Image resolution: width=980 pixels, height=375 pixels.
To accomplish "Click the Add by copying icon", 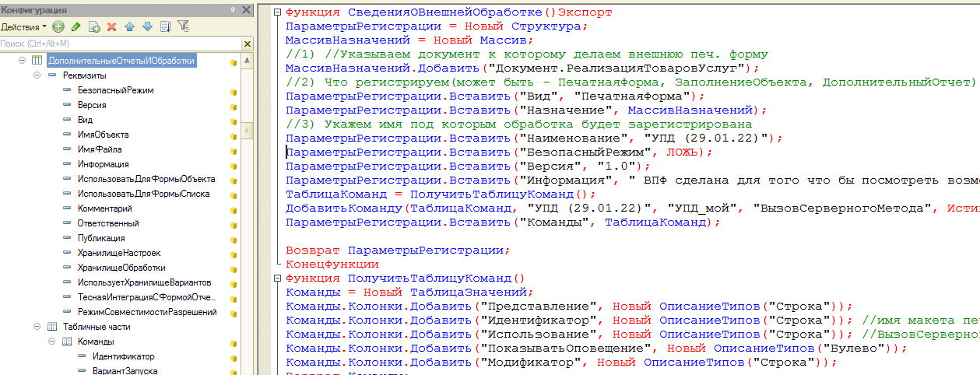I will 93,26.
